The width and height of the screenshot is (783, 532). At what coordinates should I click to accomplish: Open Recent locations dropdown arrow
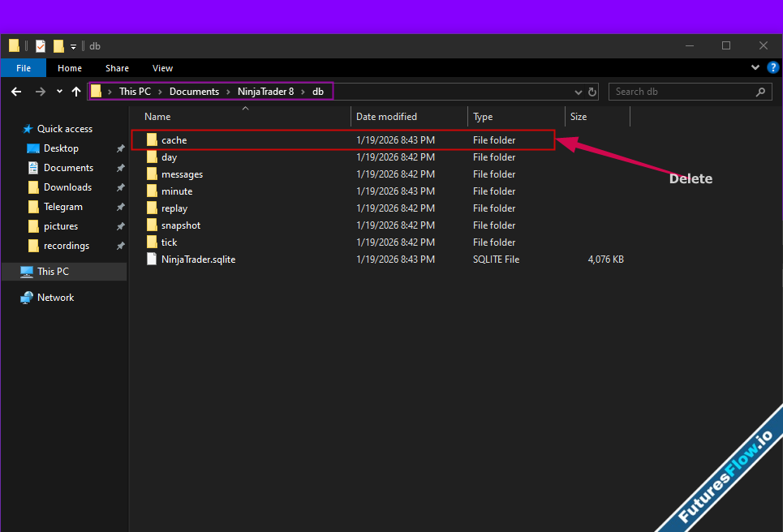(x=59, y=92)
